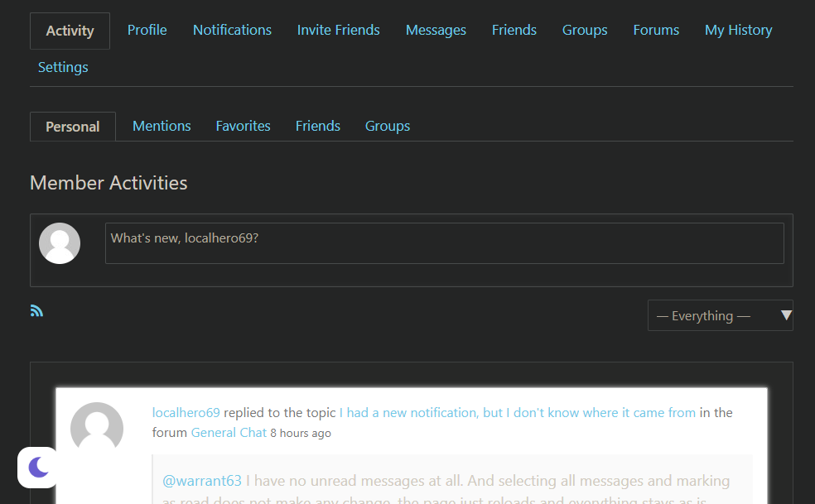Open the RSS feed icon

click(x=36, y=310)
